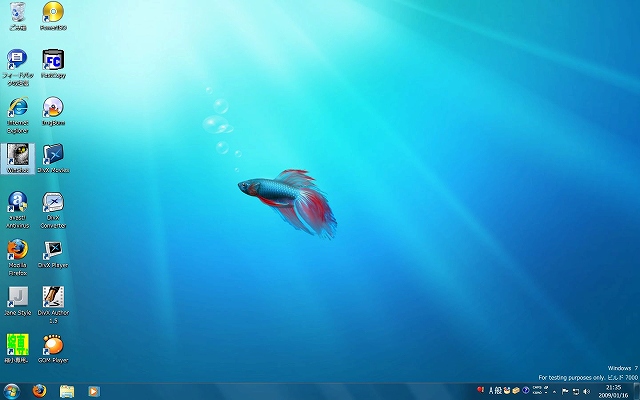Open the volume speaker tray icon

click(587, 391)
